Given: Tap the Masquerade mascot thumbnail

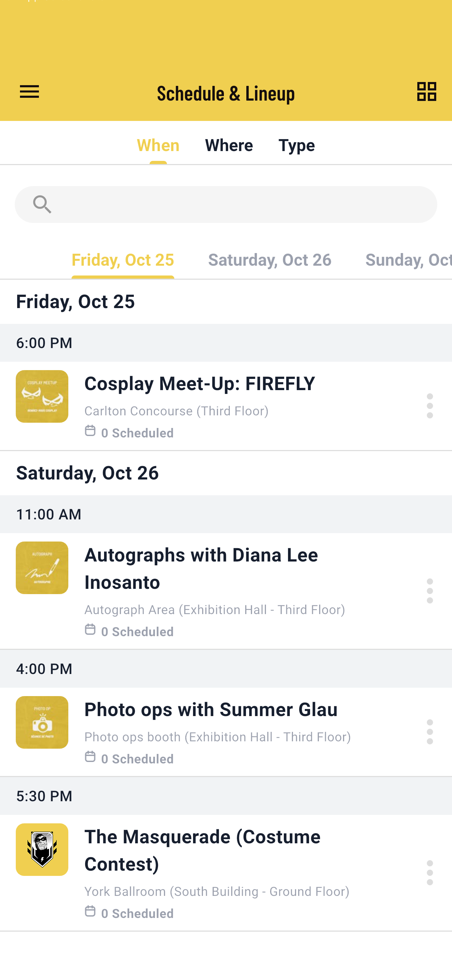Looking at the screenshot, I should click(x=42, y=850).
